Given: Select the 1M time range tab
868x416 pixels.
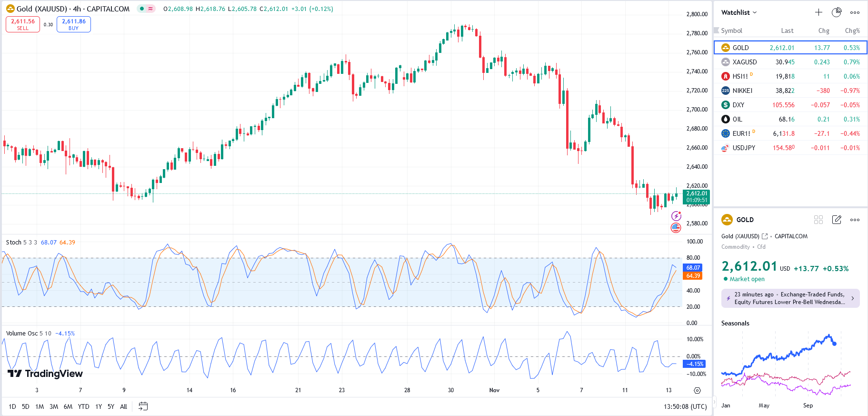Looking at the screenshot, I should click(x=40, y=406).
